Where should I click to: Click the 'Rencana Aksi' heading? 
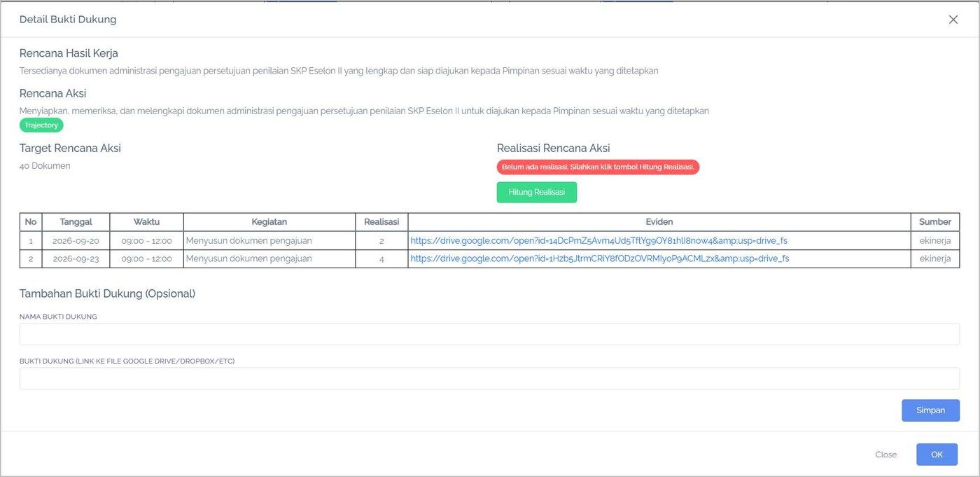tap(52, 93)
